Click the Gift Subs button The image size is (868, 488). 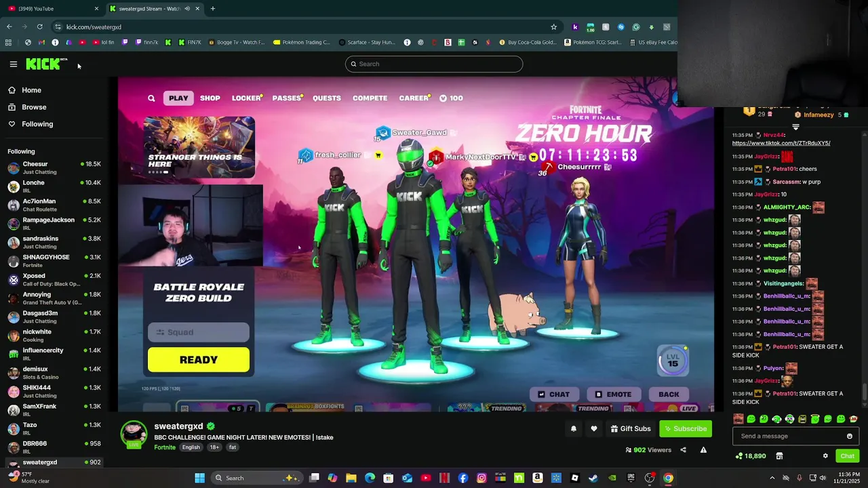631,428
